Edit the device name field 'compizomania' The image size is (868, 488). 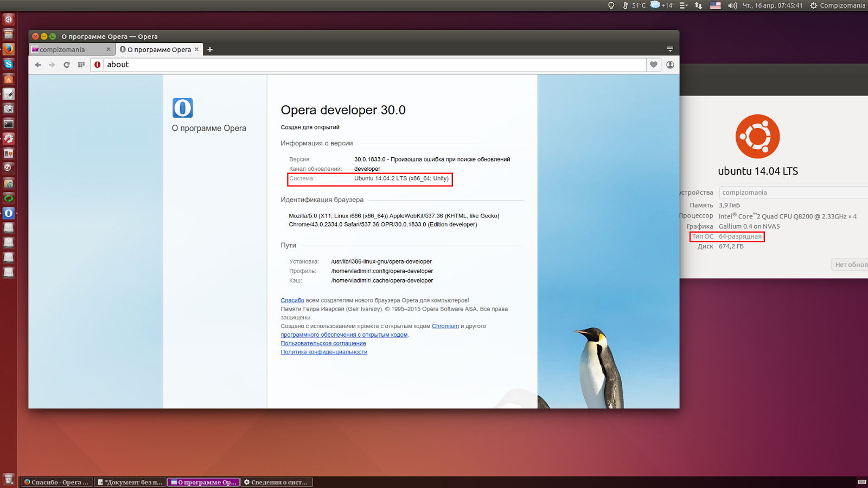tap(793, 192)
